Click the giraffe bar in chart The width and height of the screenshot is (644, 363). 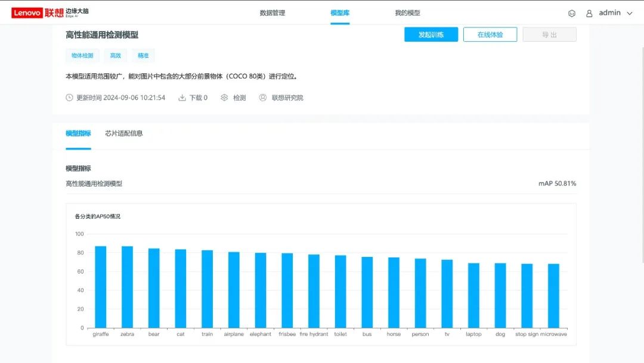(101, 287)
